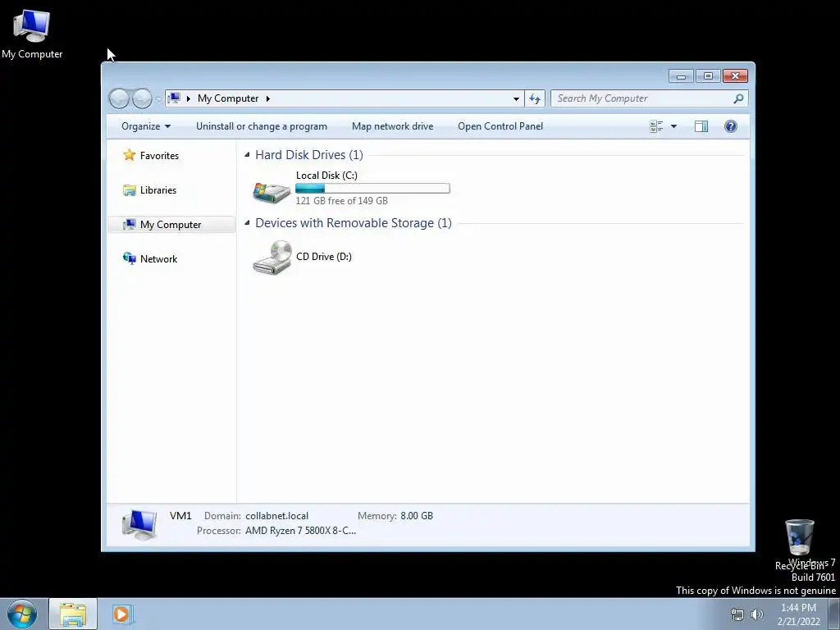Maximize the My Computer window
This screenshot has width=840, height=630.
click(708, 76)
